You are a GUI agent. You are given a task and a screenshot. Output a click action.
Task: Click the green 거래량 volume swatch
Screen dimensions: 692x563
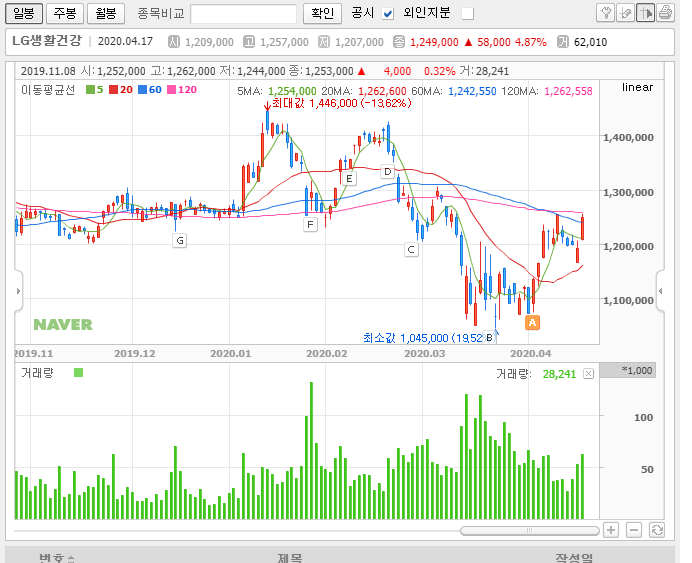(79, 373)
